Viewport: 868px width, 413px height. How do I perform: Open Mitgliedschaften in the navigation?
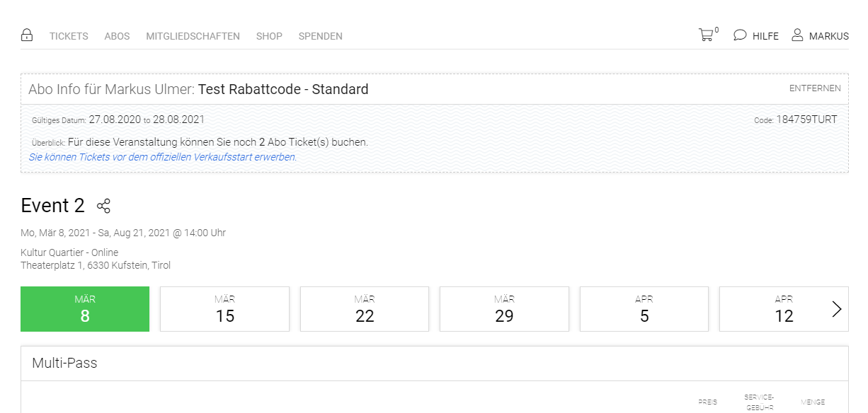pos(193,36)
